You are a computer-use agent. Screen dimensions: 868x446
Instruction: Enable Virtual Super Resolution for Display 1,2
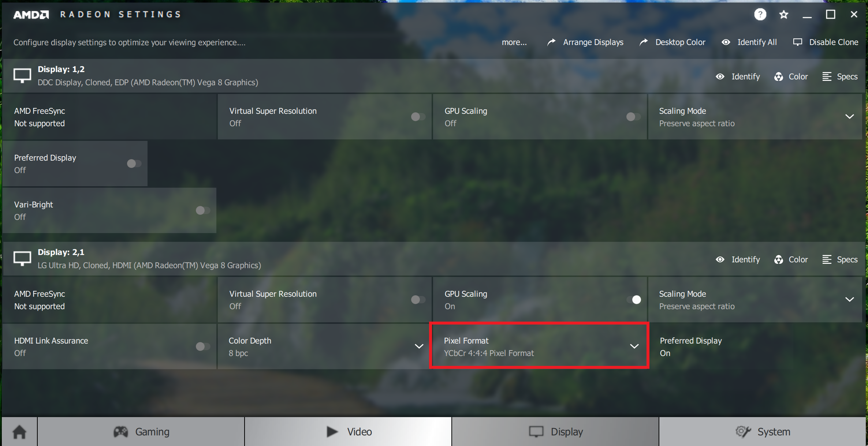[418, 117]
